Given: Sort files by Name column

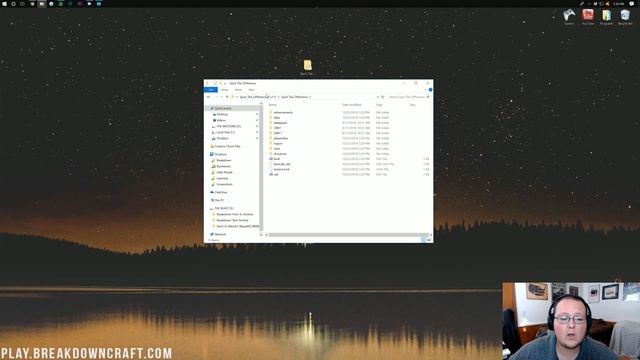Looking at the screenshot, I should coord(273,105).
